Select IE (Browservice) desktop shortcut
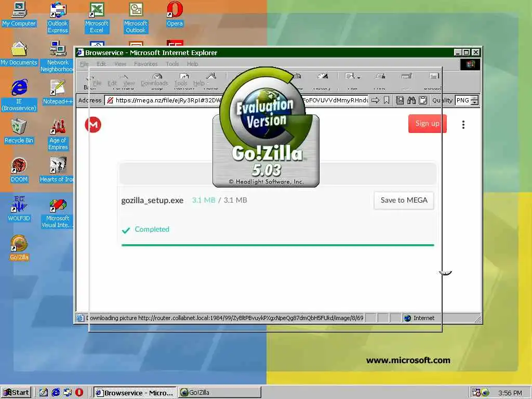The width and height of the screenshot is (532, 399). 19,96
